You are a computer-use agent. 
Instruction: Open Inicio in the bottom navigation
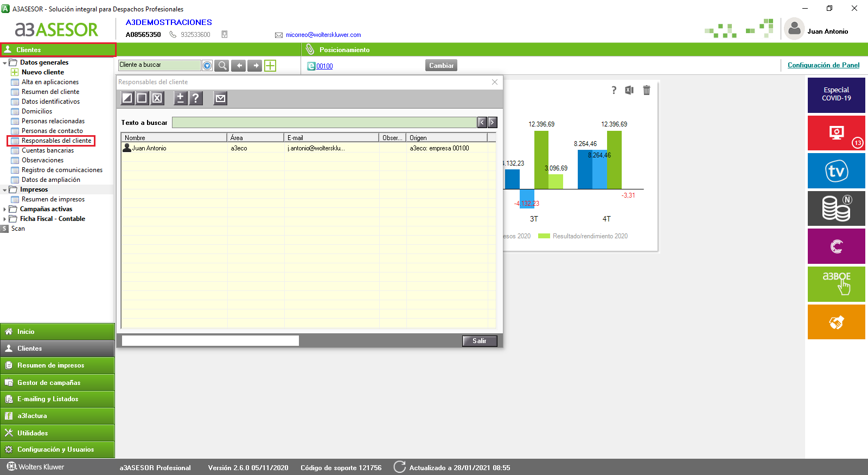click(x=58, y=332)
